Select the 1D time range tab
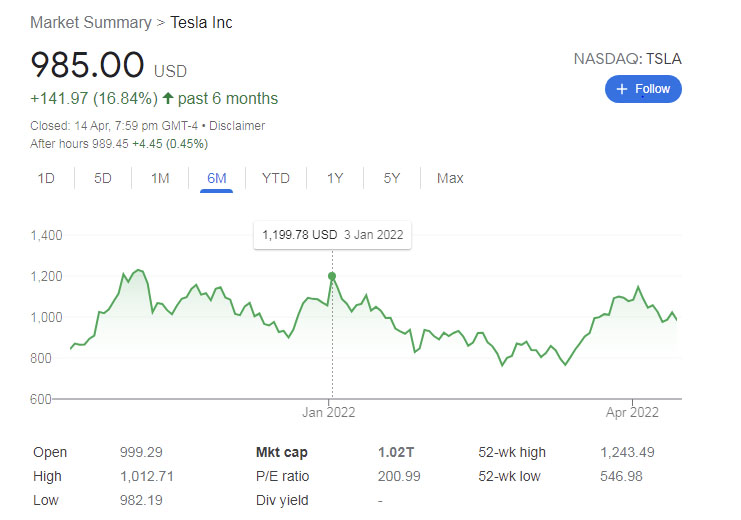 tap(46, 178)
